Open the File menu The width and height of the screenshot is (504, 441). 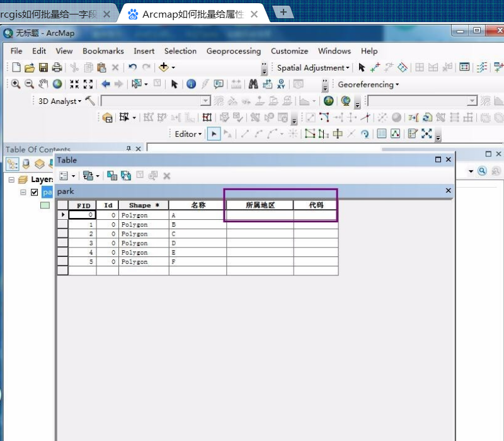(x=16, y=51)
